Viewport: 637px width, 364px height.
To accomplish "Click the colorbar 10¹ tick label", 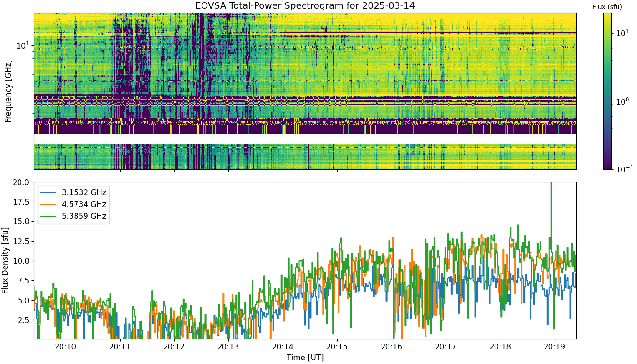I will tap(622, 33).
